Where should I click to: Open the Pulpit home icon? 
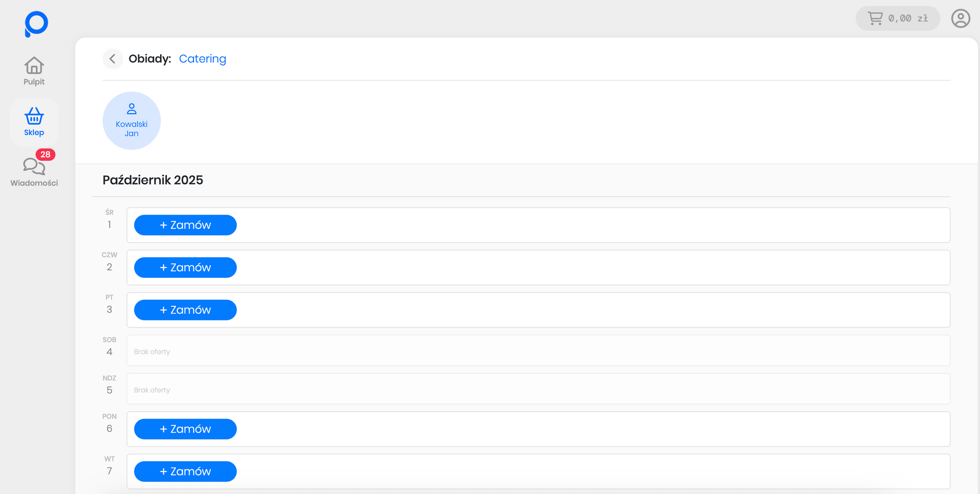click(34, 66)
